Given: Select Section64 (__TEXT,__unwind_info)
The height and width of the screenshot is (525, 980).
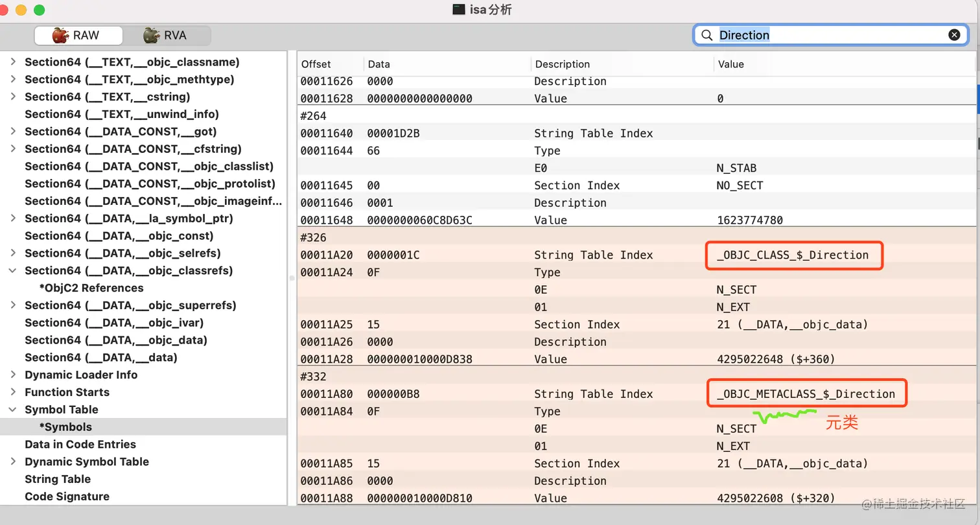Looking at the screenshot, I should pyautogui.click(x=122, y=114).
